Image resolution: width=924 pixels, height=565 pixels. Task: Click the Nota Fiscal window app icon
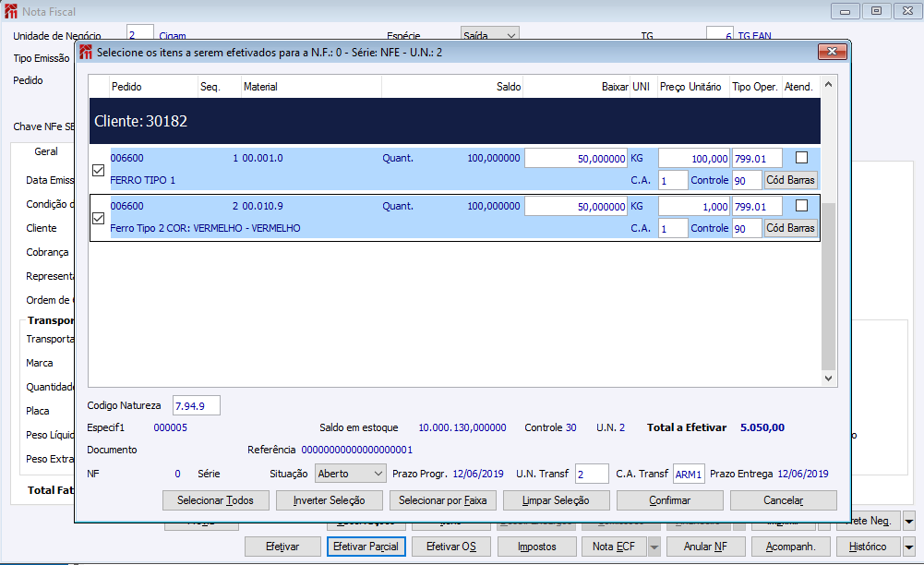click(x=10, y=11)
